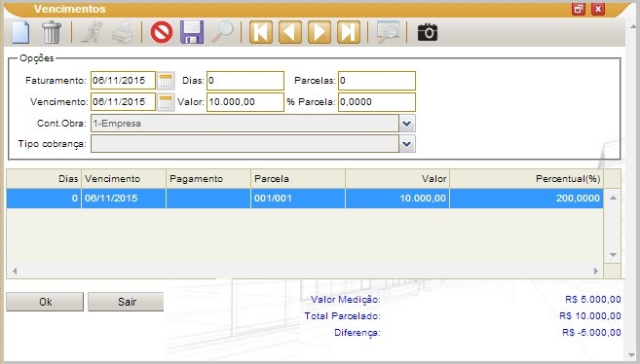Click the running figure execute icon

point(92,32)
